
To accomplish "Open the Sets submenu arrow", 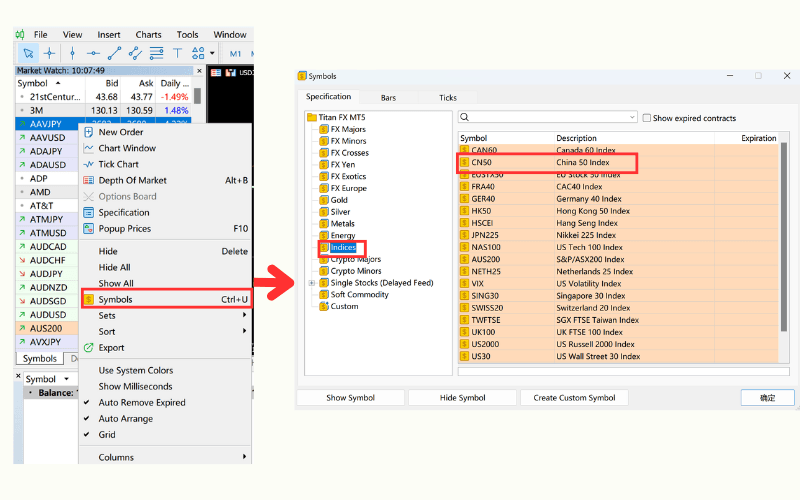I will (x=245, y=315).
